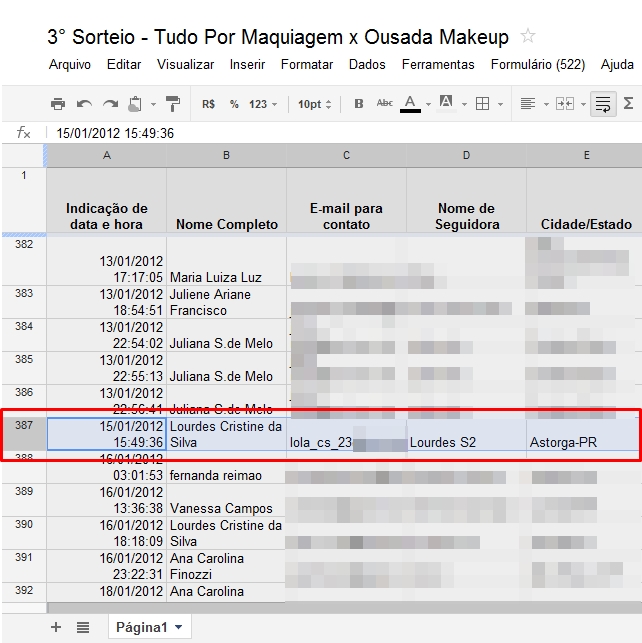This screenshot has height=643, width=642.
Task: Click the horizontal align icon
Action: click(528, 104)
